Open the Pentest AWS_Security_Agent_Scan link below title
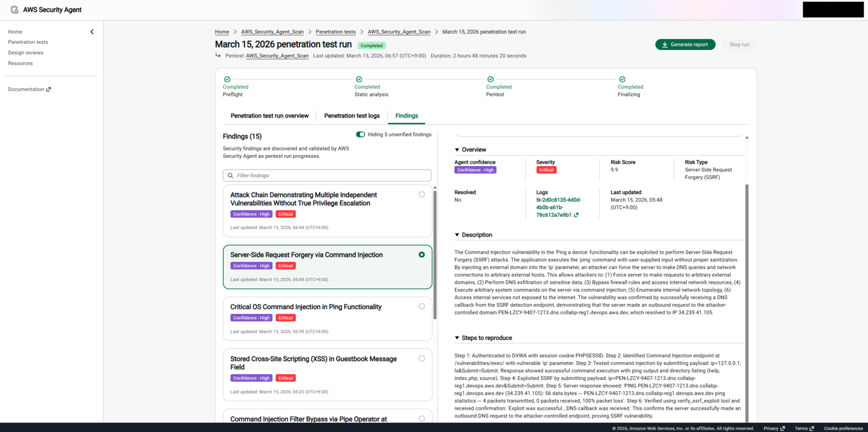Image resolution: width=868 pixels, height=432 pixels. click(277, 56)
